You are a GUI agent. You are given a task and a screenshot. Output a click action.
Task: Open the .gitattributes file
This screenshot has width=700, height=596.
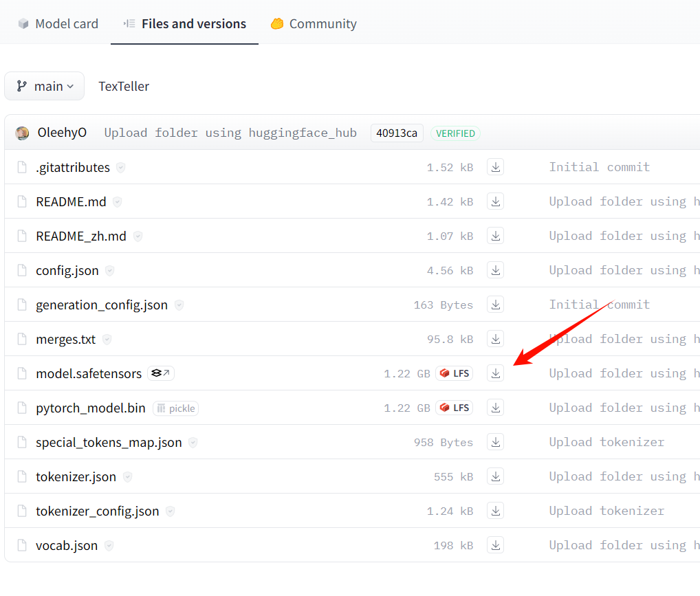(x=73, y=168)
